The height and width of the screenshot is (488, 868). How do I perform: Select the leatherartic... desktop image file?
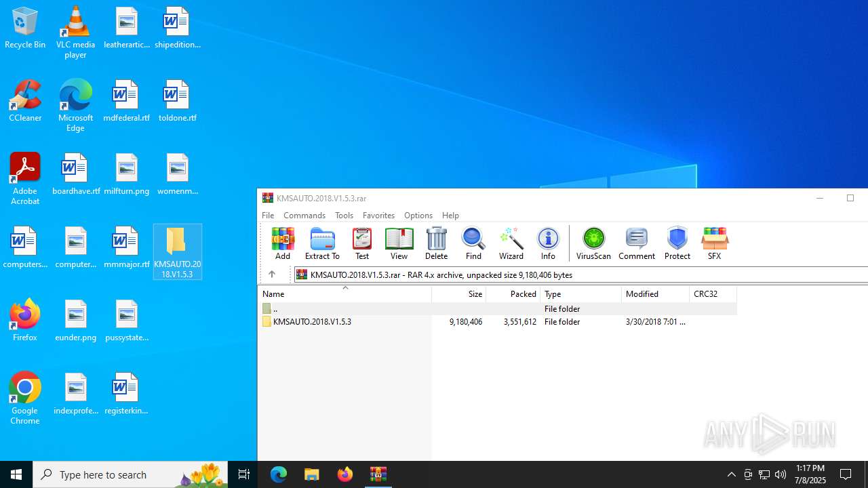(x=126, y=28)
